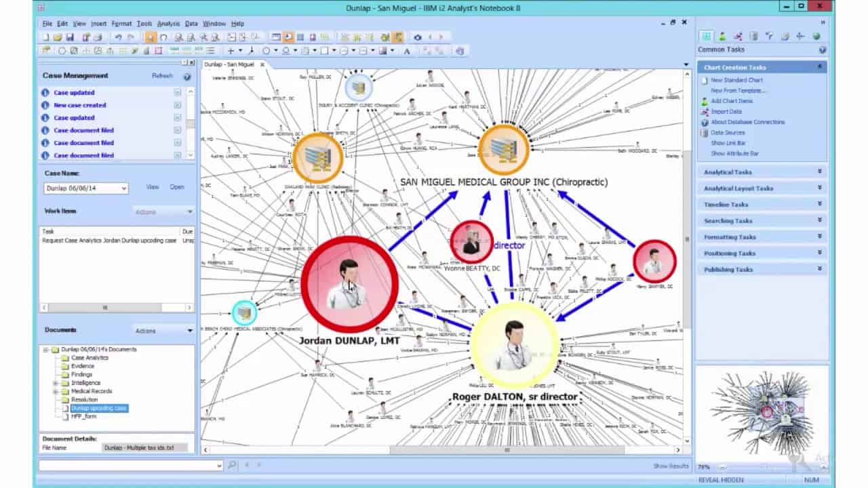Click the Add Chart Items link
The image size is (868, 488).
[732, 101]
